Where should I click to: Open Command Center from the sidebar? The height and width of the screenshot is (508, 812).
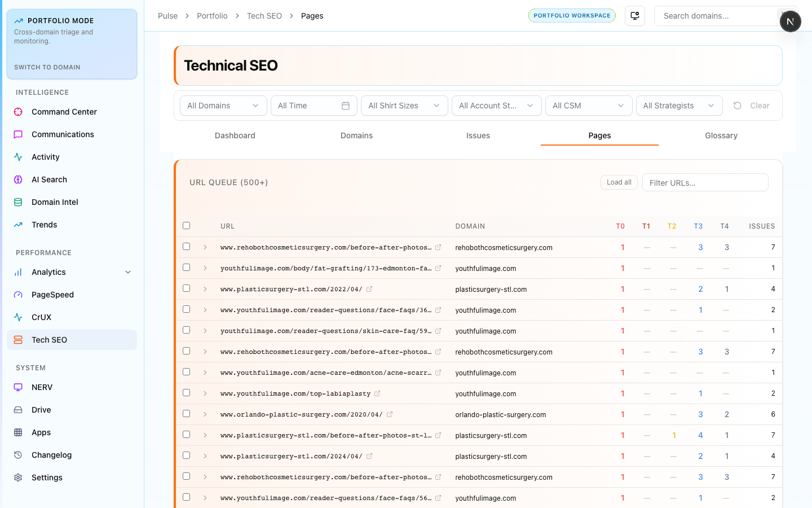point(64,112)
